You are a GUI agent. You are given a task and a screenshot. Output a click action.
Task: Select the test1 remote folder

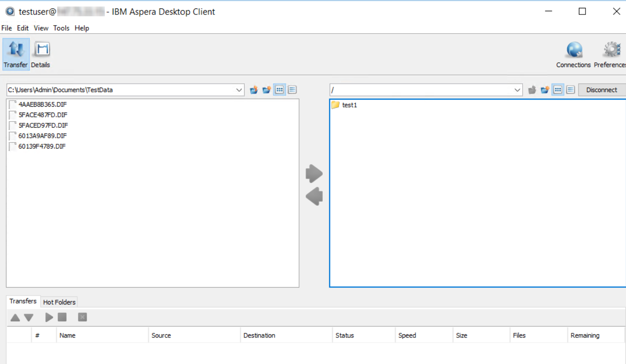[344, 105]
